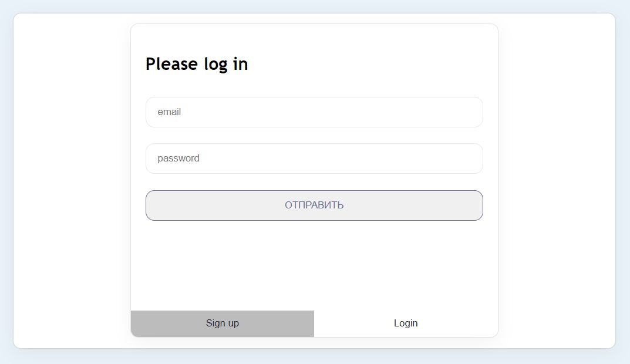Screen dimensions: 630x364
Task: Click the 'Please log in' heading
Action: pos(197,64)
